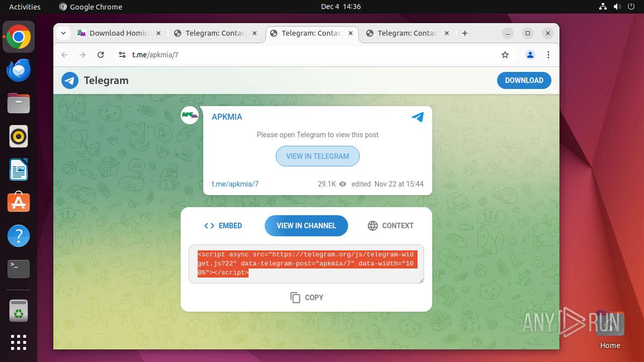Reload the current page
This screenshot has height=362, width=644.
tap(101, 55)
